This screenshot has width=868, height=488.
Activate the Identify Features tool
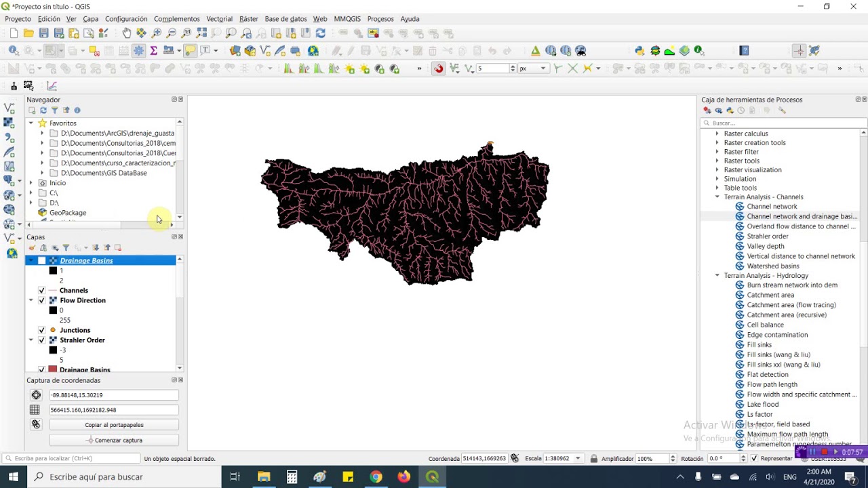[14, 51]
